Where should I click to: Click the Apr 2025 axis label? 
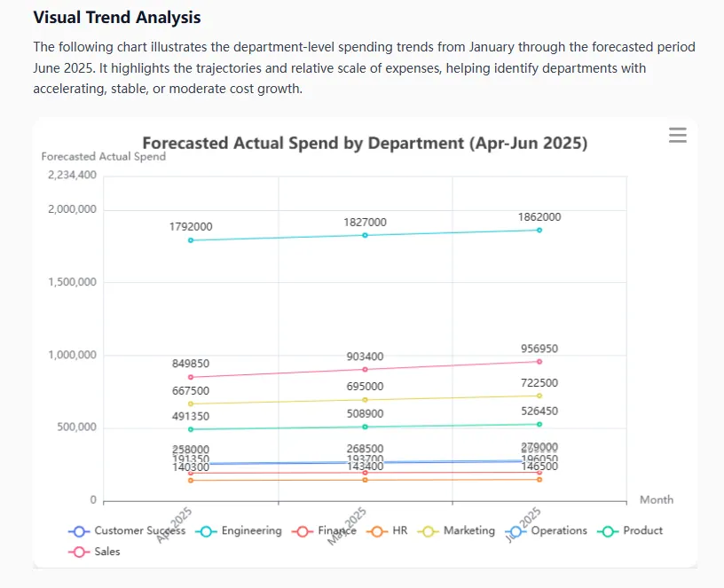click(x=173, y=524)
